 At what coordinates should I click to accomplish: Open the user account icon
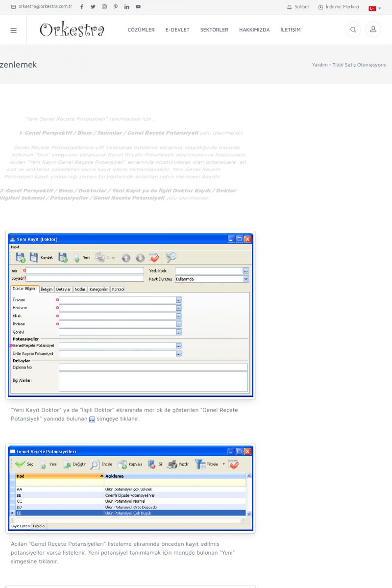tap(373, 30)
